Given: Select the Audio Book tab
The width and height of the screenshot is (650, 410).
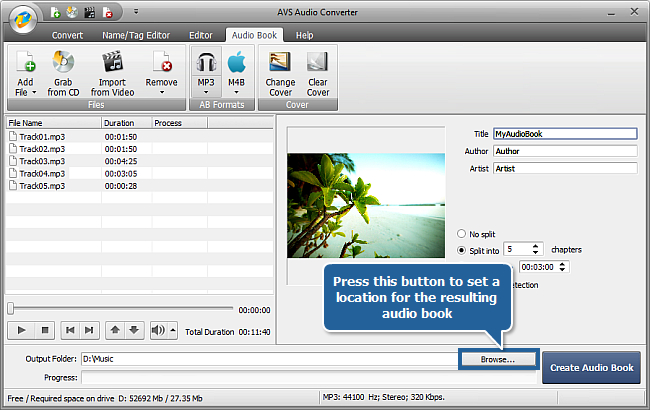Looking at the screenshot, I should tap(254, 35).
